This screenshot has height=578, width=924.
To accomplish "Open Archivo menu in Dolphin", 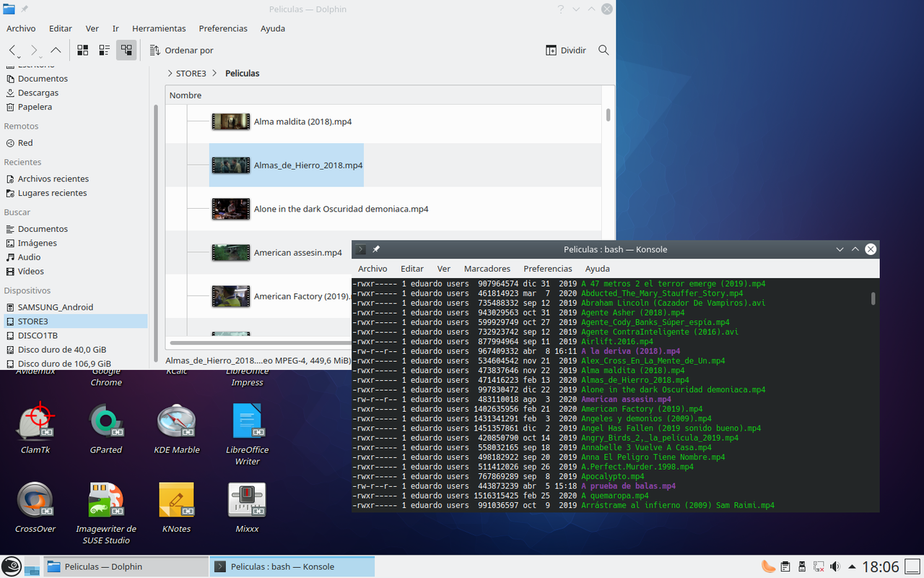I will click(x=21, y=28).
